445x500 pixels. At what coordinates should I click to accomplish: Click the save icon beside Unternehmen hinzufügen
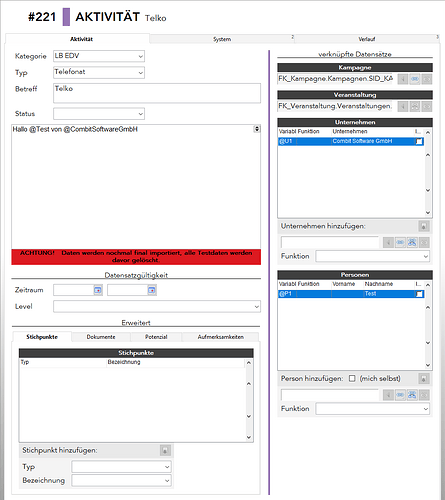pos(424,226)
